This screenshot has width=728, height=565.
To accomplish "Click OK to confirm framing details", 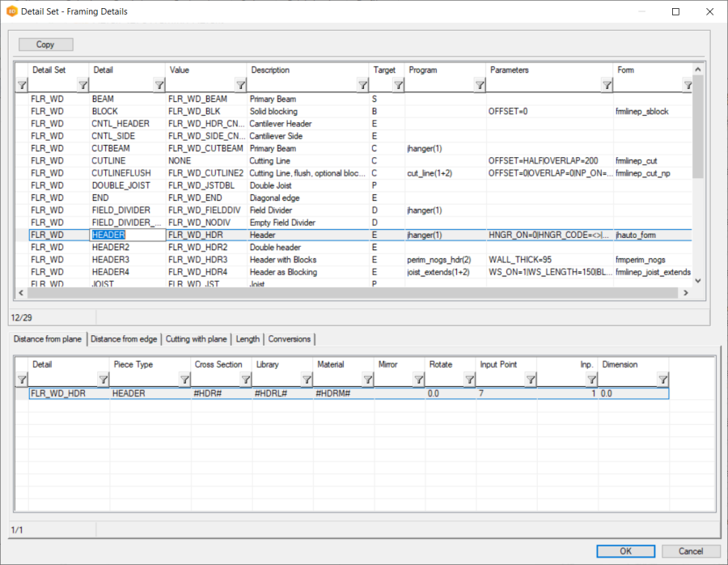I will tap(625, 551).
